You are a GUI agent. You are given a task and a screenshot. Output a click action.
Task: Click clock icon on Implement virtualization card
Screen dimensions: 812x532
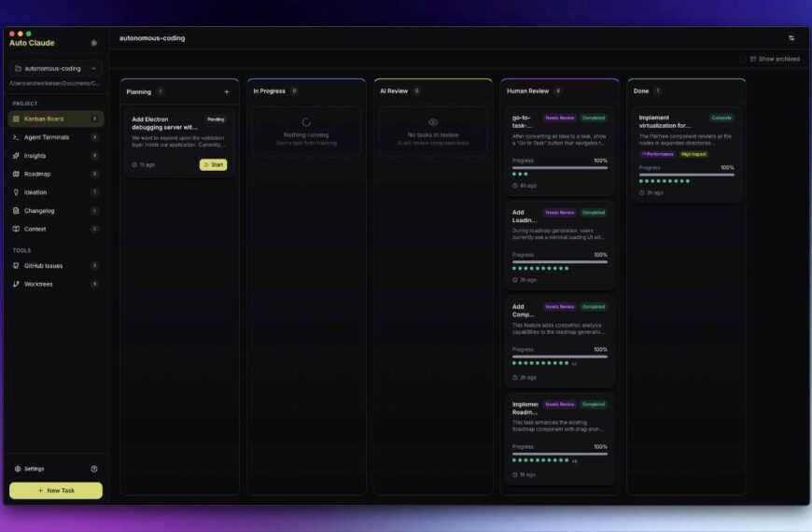pos(641,192)
